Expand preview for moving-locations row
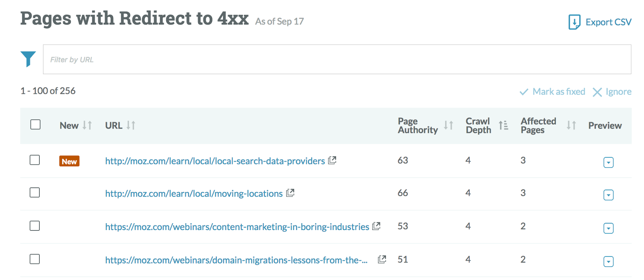The width and height of the screenshot is (644, 280). (x=608, y=195)
